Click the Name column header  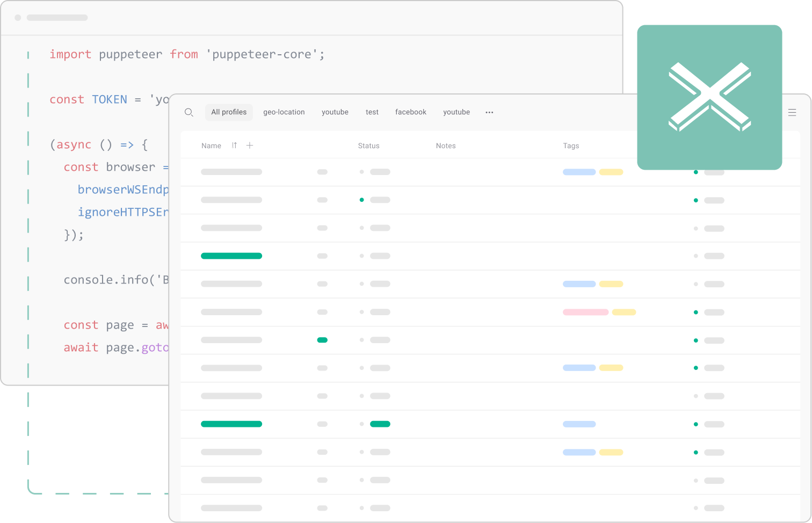coord(211,146)
